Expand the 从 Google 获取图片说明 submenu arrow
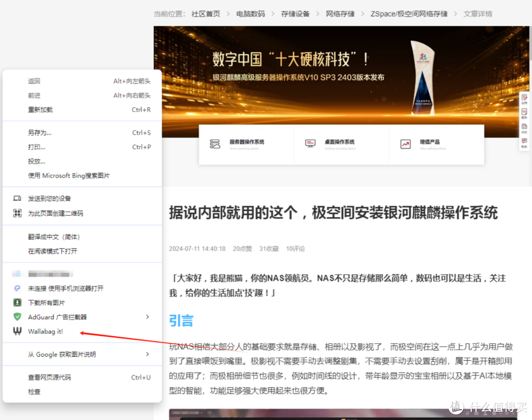Image resolution: width=532 pixels, height=420 pixels. pyautogui.click(x=147, y=354)
